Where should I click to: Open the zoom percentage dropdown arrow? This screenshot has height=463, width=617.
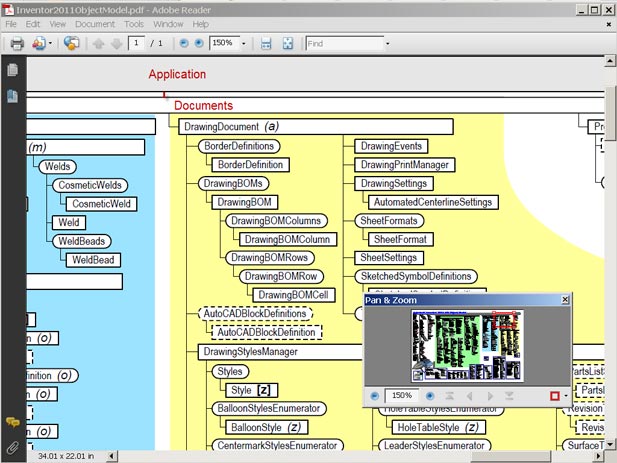point(243,44)
